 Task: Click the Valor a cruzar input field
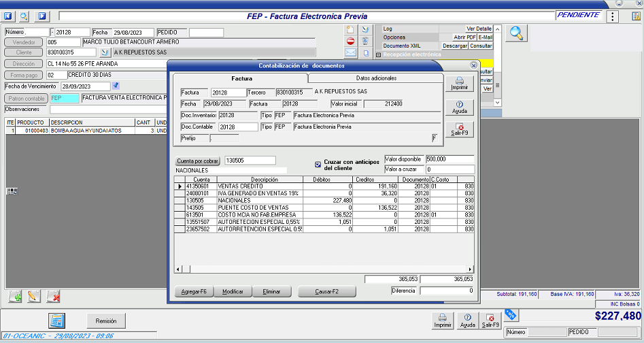(x=449, y=169)
